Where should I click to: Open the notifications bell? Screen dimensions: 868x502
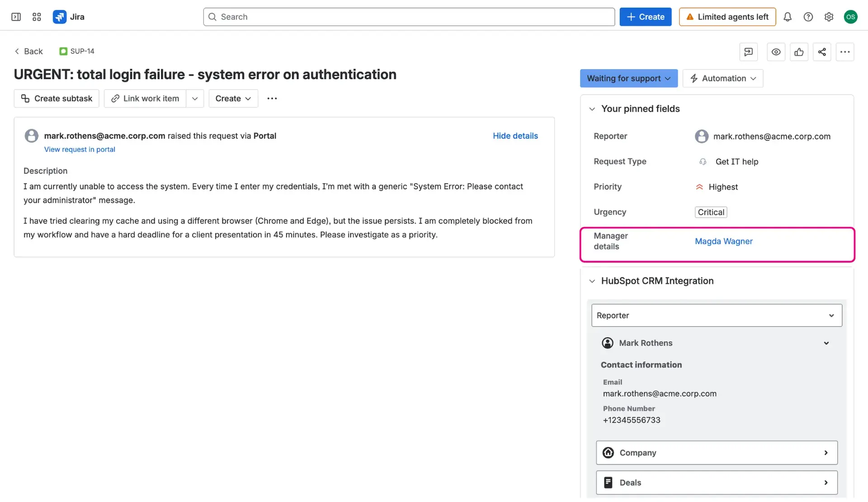pos(788,17)
